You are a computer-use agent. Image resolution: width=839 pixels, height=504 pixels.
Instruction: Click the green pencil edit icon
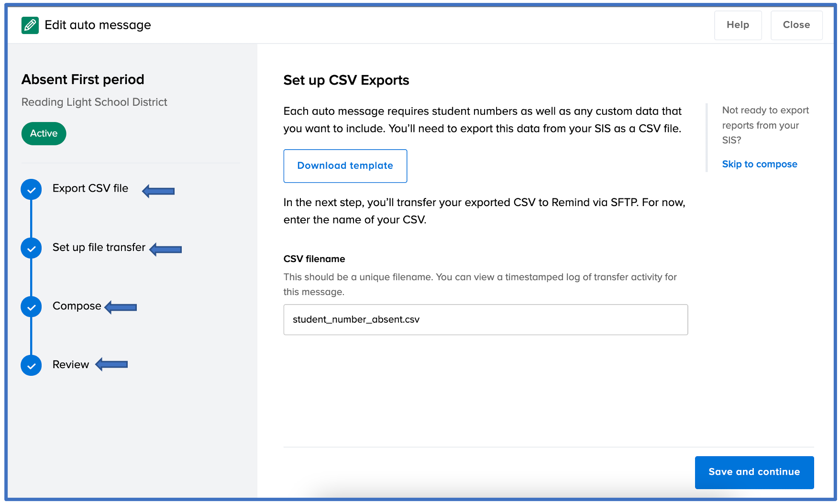click(x=30, y=25)
